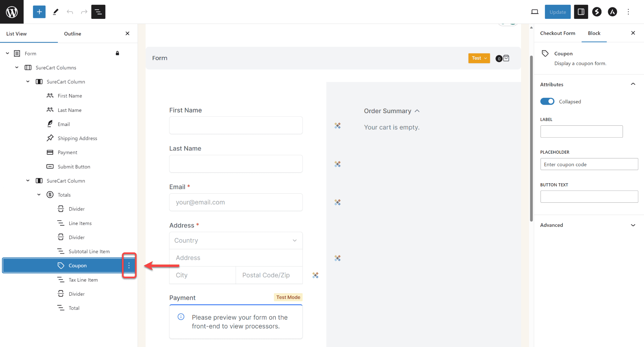Click the street Address input field
The width and height of the screenshot is (644, 347).
click(x=236, y=258)
